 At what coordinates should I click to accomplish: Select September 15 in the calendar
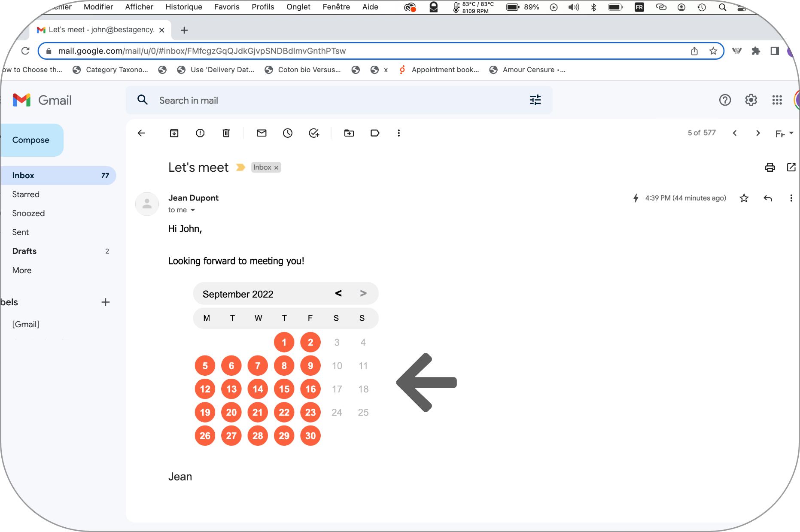point(284,389)
